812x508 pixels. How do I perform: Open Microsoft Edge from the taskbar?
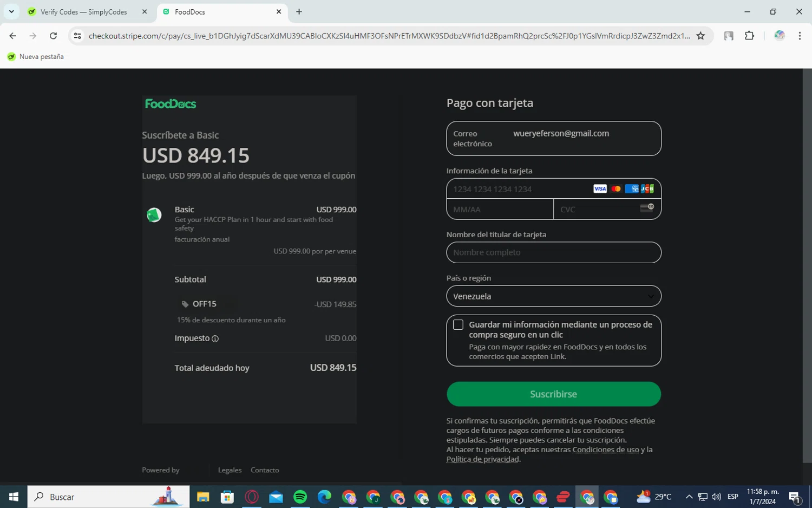(324, 497)
